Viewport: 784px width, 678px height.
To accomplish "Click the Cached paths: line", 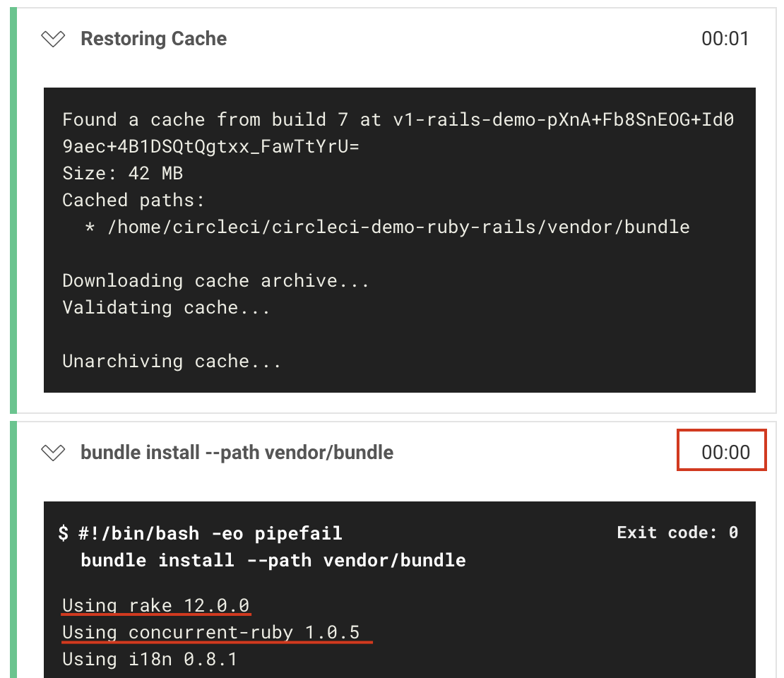I will tap(133, 201).
